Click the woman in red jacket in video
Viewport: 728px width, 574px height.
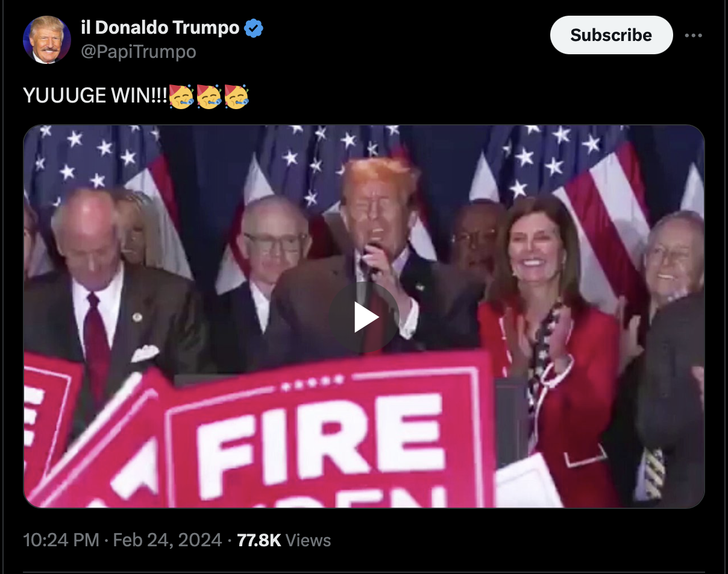pyautogui.click(x=545, y=338)
